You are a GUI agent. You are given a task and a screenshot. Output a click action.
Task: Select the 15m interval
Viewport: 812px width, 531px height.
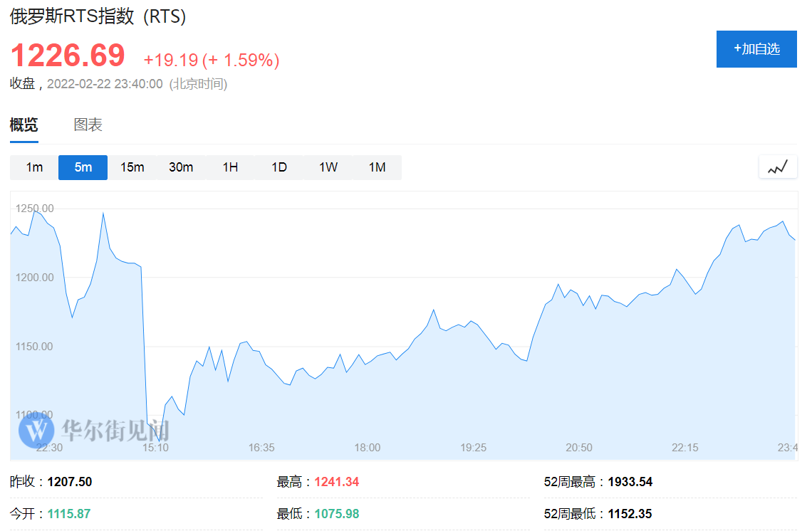pyautogui.click(x=132, y=167)
